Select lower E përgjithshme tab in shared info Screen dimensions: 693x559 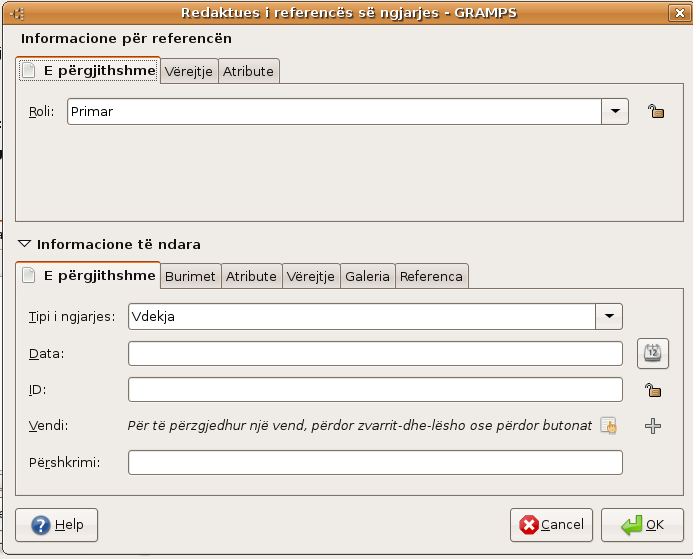point(88,276)
